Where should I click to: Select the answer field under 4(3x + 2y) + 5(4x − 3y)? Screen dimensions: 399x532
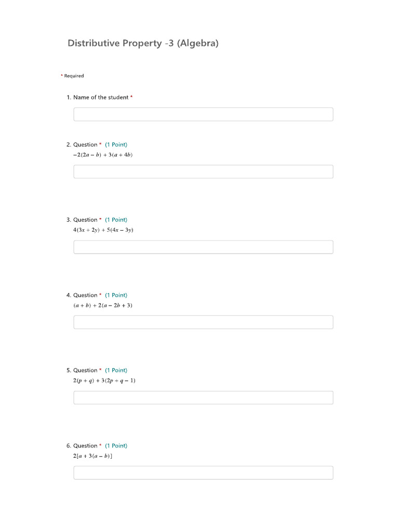pos(203,247)
